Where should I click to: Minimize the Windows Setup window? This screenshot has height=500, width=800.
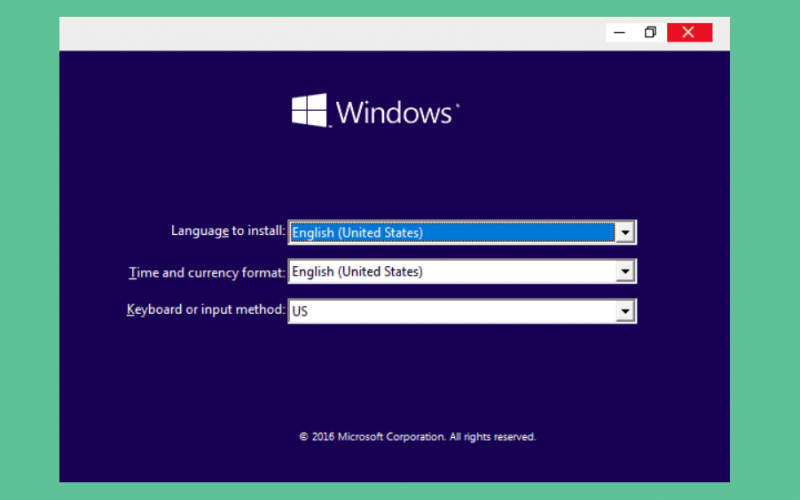point(619,33)
